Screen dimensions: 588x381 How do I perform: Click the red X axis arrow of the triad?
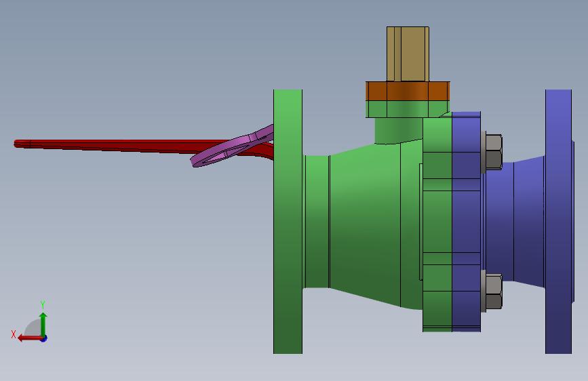(29, 338)
